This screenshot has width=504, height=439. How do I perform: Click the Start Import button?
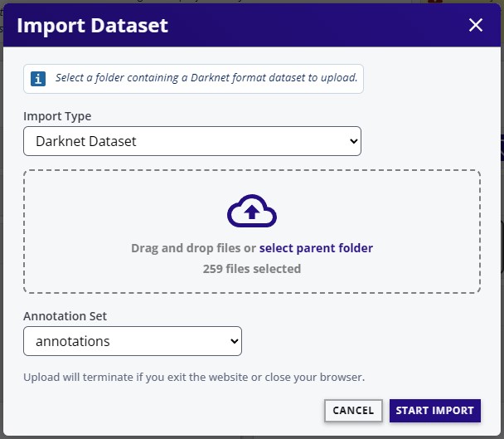tap(435, 410)
